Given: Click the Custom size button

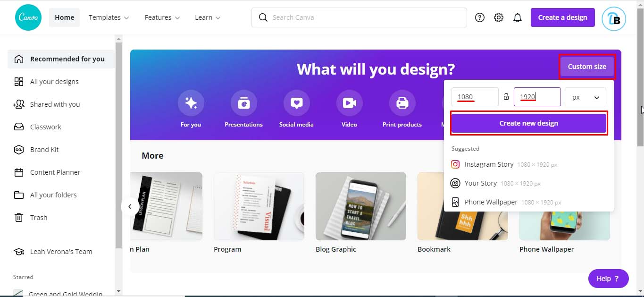Looking at the screenshot, I should click(x=587, y=67).
